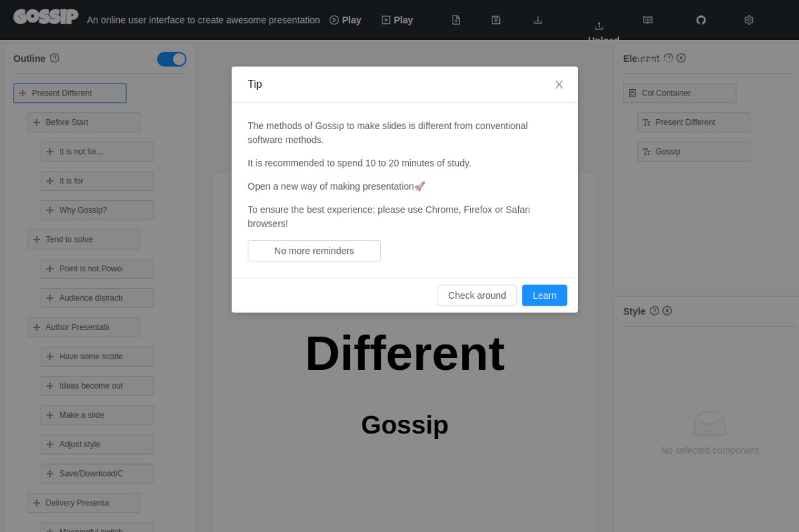Select Present Different in the Outline

(x=70, y=93)
